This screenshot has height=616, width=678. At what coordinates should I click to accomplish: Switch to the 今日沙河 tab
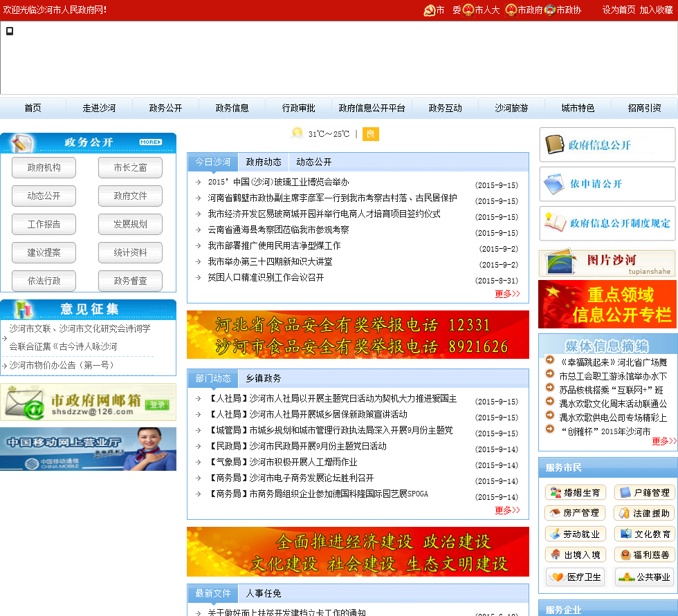[x=213, y=162]
